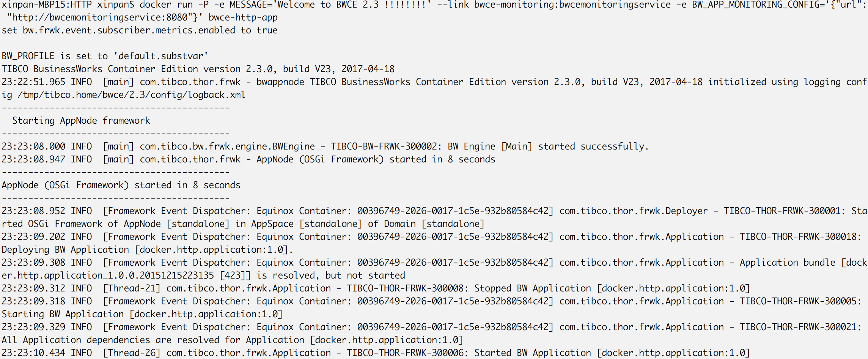Click the 23:22:51.965 timestamp
The width and height of the screenshot is (868, 359).
[33, 82]
